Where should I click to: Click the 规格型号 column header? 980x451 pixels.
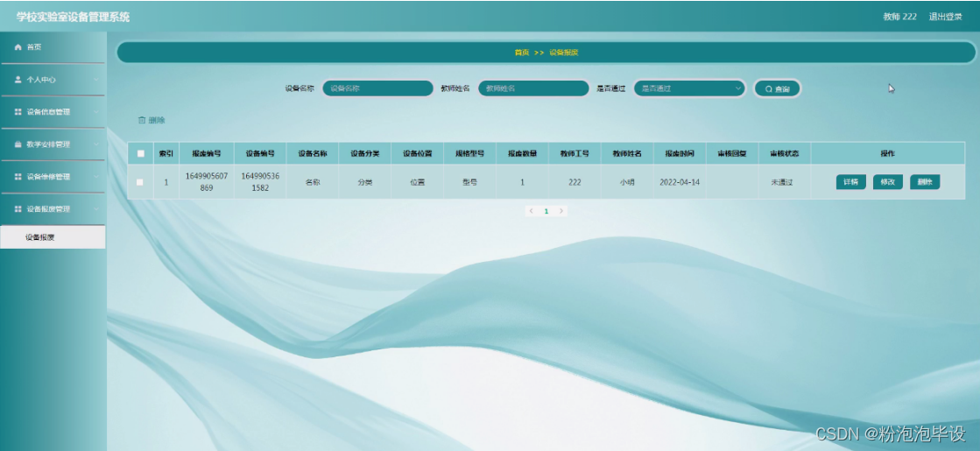(x=469, y=153)
